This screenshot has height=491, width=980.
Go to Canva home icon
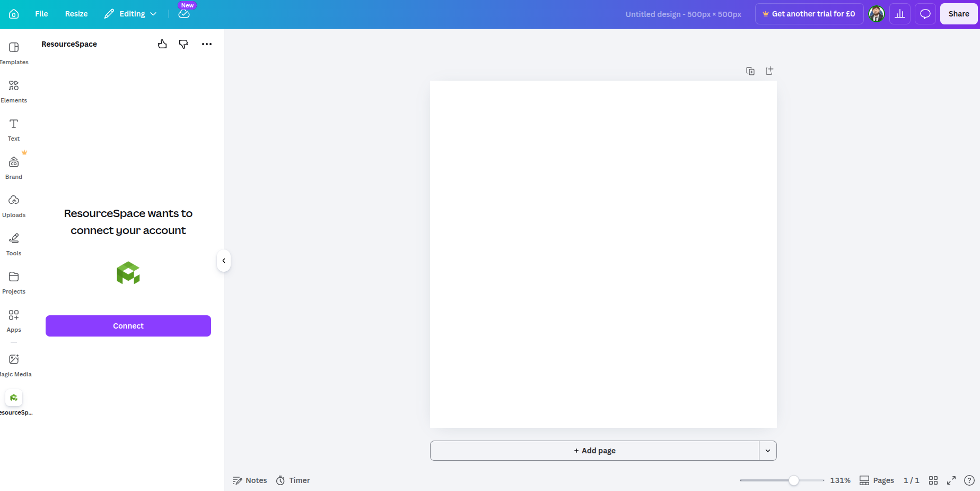[14, 14]
